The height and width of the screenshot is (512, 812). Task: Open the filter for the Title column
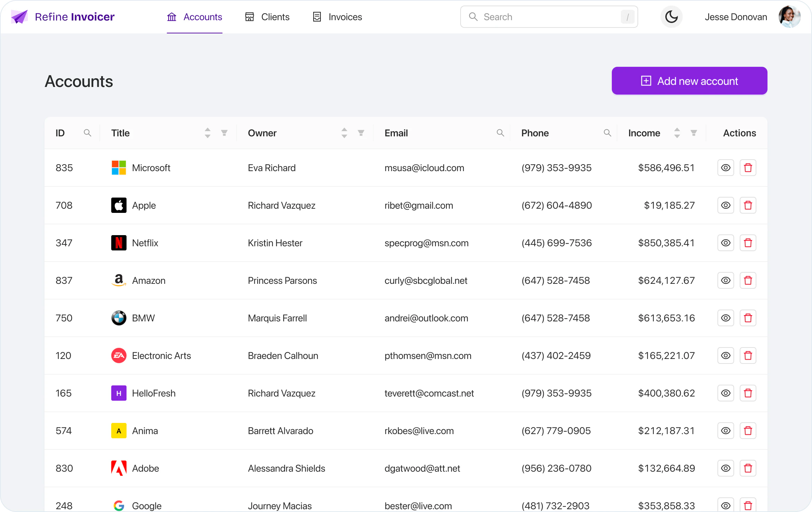point(224,133)
